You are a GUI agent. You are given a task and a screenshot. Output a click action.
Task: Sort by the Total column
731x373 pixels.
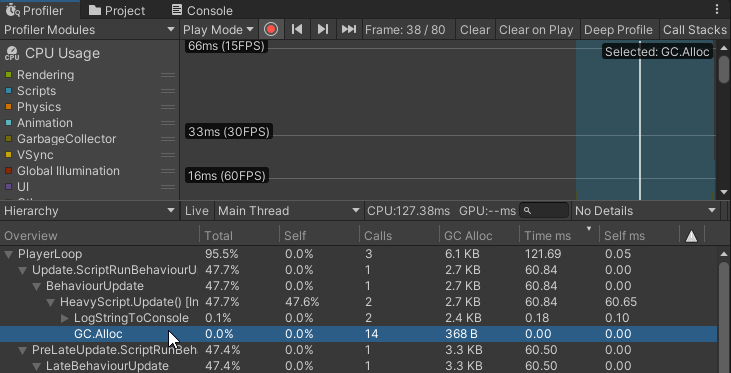point(240,236)
